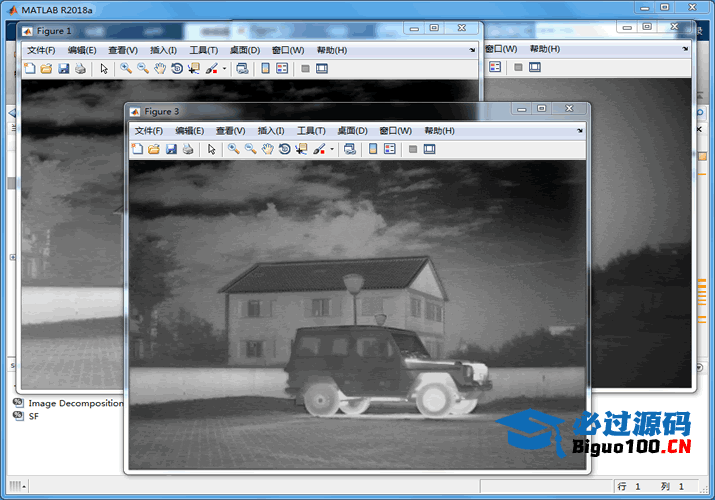Open 文件(F) menu in Figure 3

[x=149, y=131]
